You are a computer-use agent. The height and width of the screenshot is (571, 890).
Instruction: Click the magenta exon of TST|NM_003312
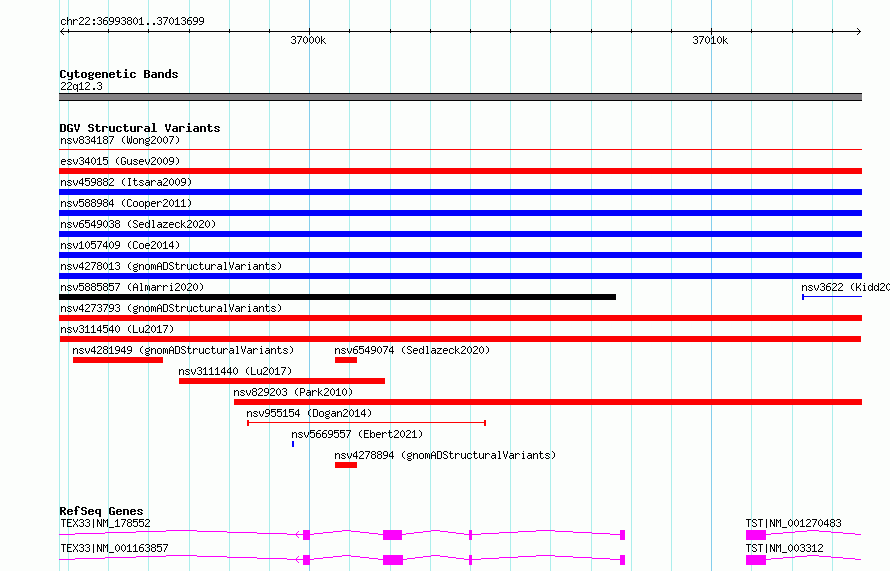click(x=755, y=560)
